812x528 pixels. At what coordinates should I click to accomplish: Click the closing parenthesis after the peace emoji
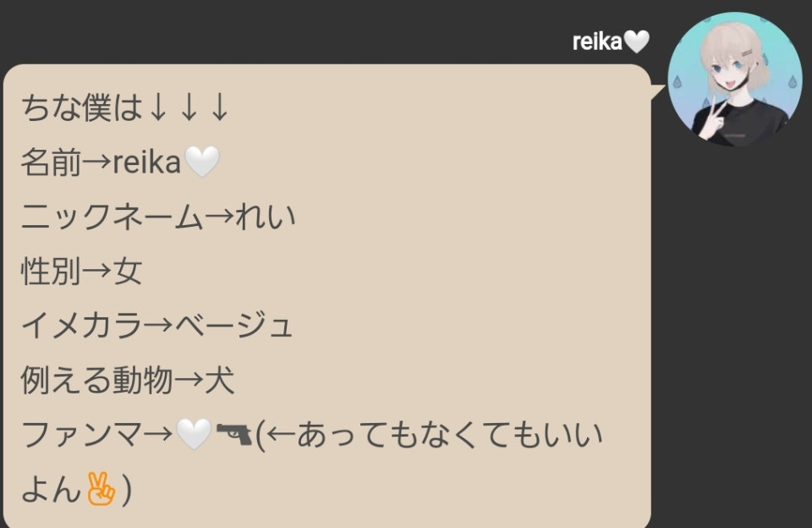[x=126, y=489]
